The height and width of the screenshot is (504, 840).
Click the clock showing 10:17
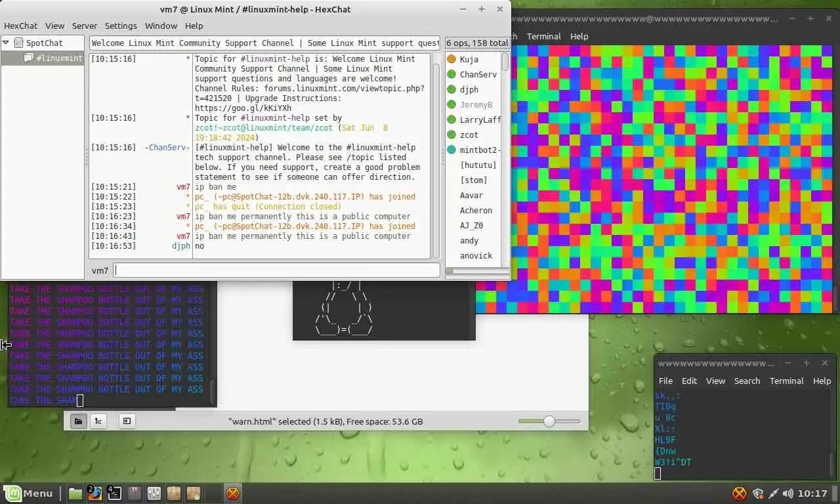pyautogui.click(x=813, y=493)
